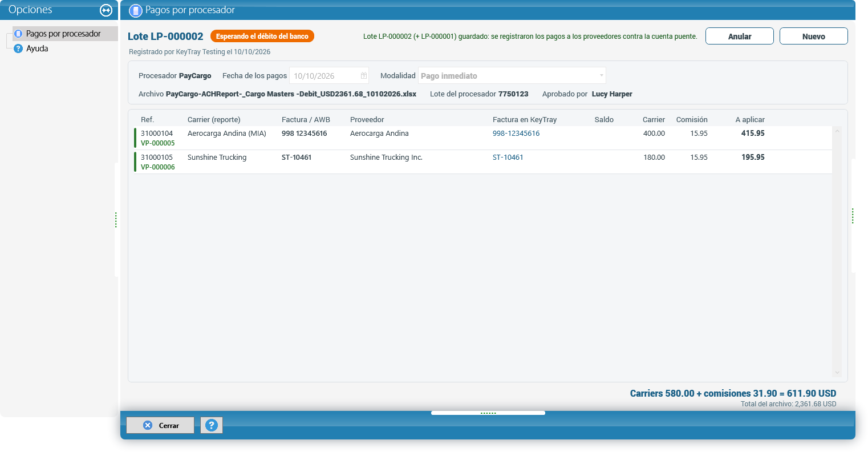Image resolution: width=868 pixels, height=452 pixels.
Task: Select Pagos por procesador tree item
Action: click(x=63, y=34)
